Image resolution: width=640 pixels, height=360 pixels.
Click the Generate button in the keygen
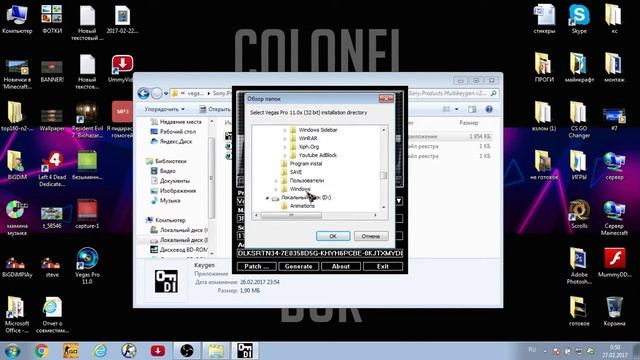coord(298,267)
